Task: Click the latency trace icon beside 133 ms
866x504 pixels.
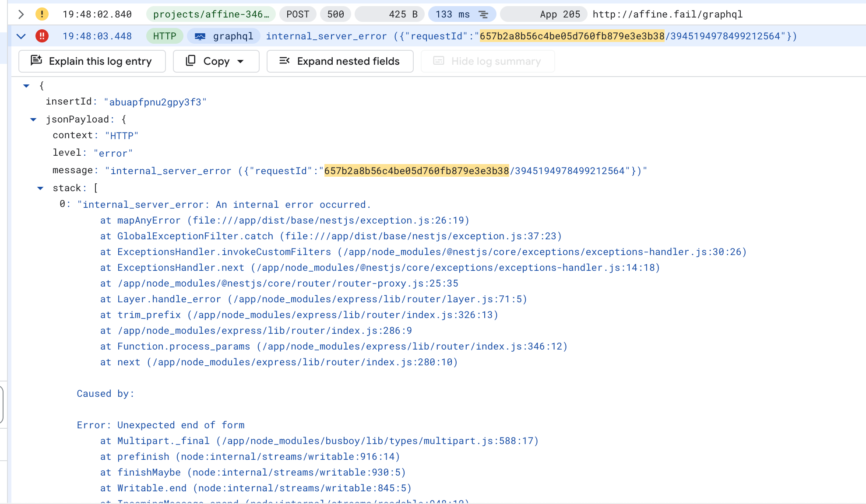Action: 483,14
